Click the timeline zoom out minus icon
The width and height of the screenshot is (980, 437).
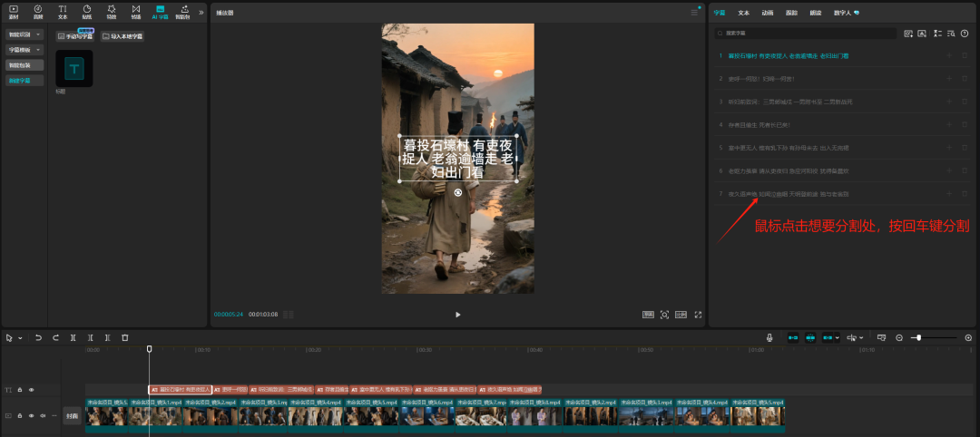[899, 338]
